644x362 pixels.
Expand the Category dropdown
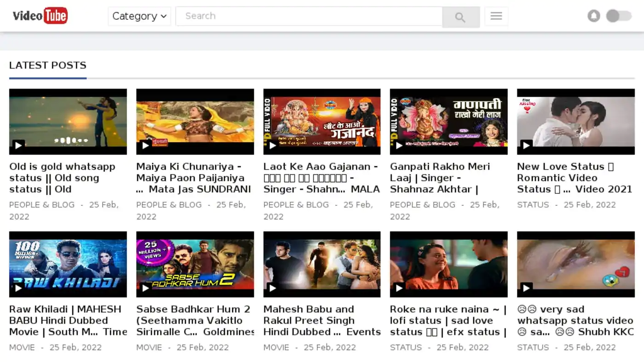click(139, 16)
